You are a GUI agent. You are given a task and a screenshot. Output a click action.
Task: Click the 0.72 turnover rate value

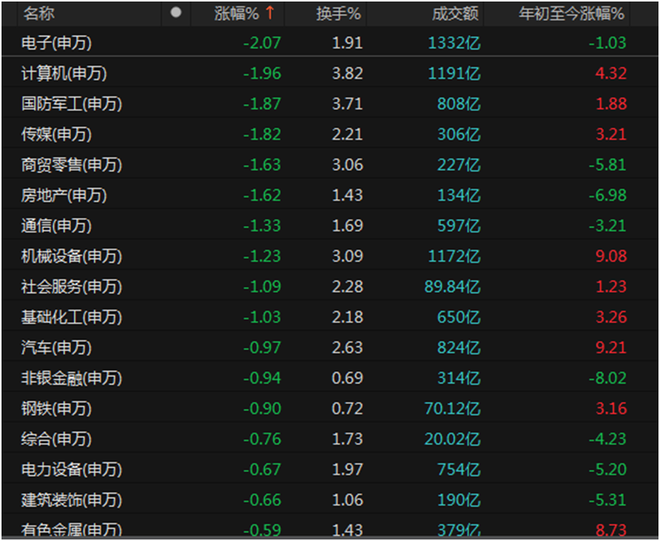347,409
